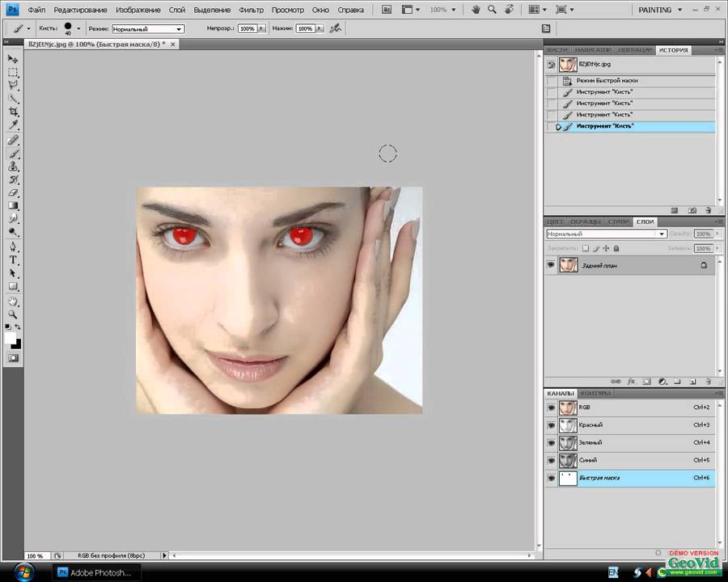Select the Crop tool
Viewport: 728px width, 582px height.
tap(13, 112)
